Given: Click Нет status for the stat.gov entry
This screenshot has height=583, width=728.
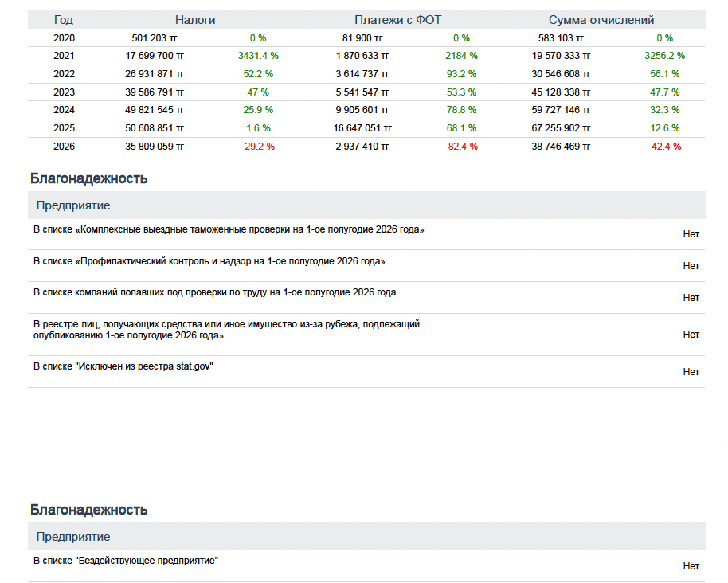Looking at the screenshot, I should point(691,372).
